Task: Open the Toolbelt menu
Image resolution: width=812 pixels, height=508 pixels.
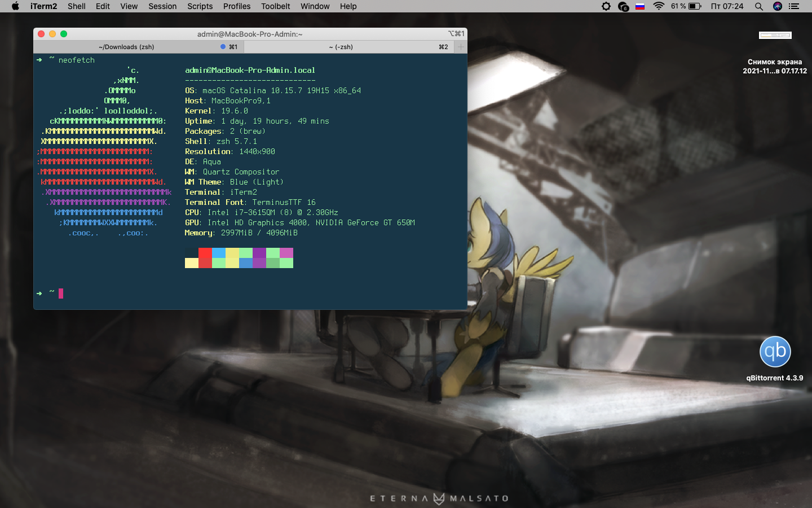Action: click(x=275, y=6)
